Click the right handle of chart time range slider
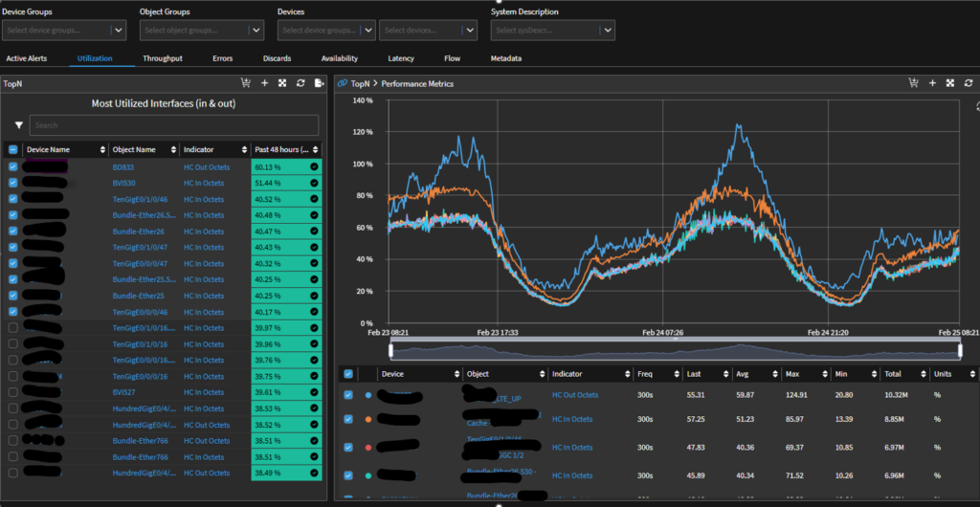 (x=960, y=350)
